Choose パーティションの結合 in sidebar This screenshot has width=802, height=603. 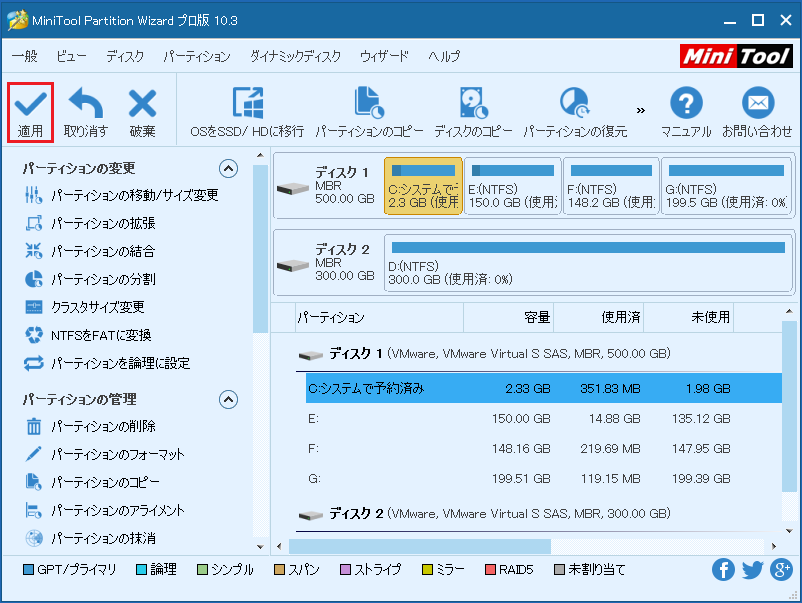point(90,251)
